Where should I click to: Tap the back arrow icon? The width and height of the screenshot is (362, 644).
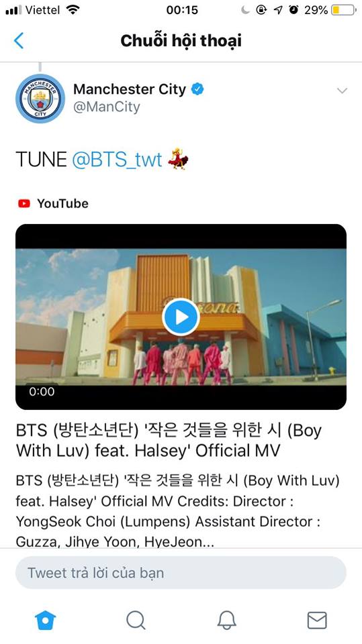[19, 41]
